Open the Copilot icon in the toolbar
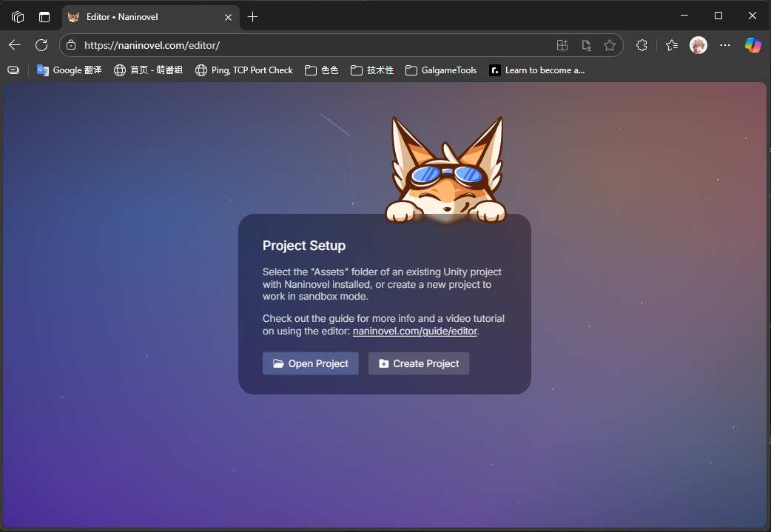771x532 pixels. tap(753, 45)
